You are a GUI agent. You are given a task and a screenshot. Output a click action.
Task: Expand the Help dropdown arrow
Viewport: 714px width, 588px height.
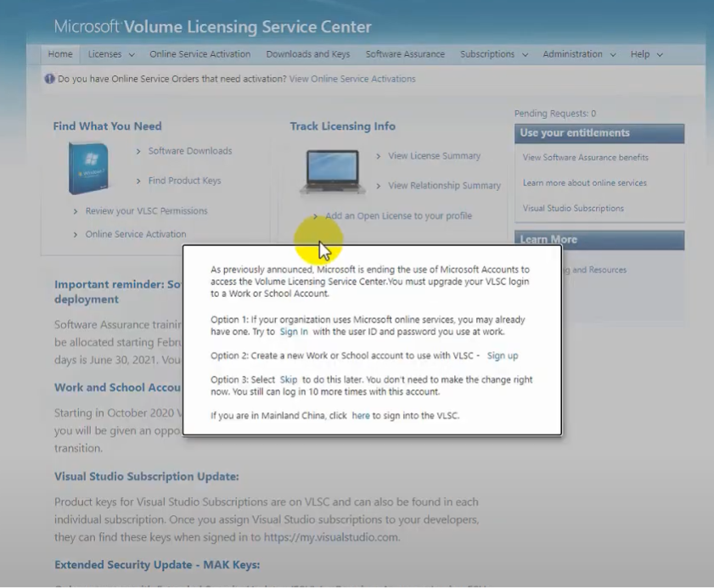tap(660, 54)
